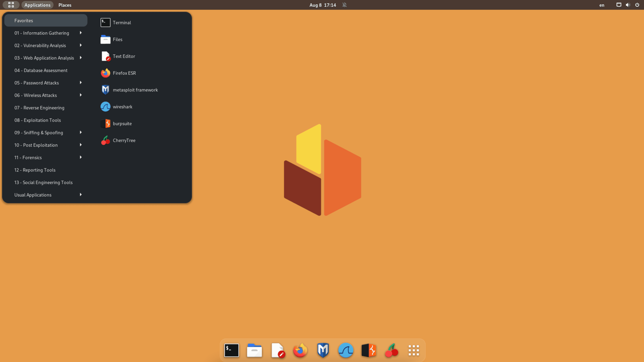
Task: Select Places menu item
Action: coord(65,5)
